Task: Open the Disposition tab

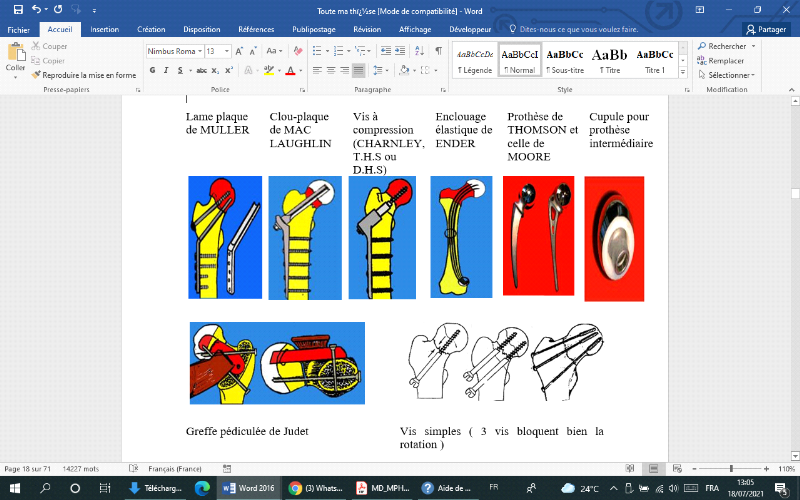Action: [202, 30]
